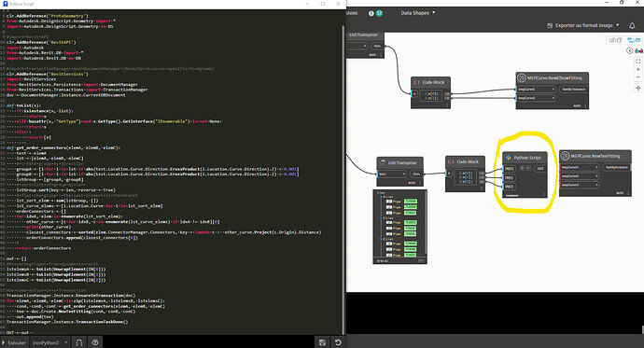
Task: Click the white info badge in Dynamo header
Action: pos(371,14)
